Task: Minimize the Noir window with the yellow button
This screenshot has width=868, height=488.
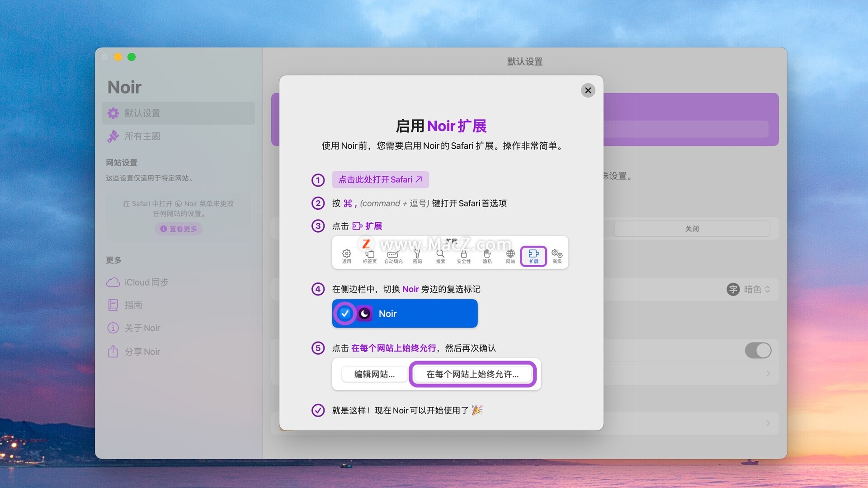Action: click(x=118, y=57)
